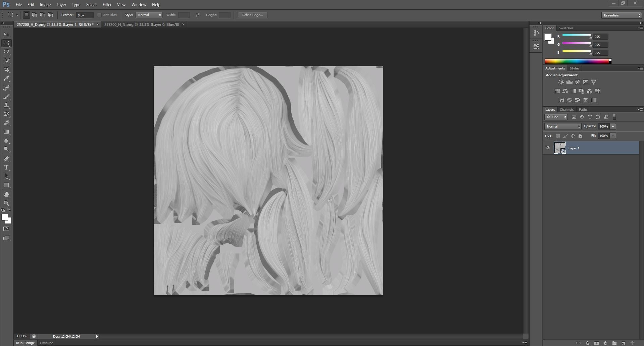This screenshot has width=644, height=346.
Task: Add a Curves adjustment
Action: (x=578, y=82)
